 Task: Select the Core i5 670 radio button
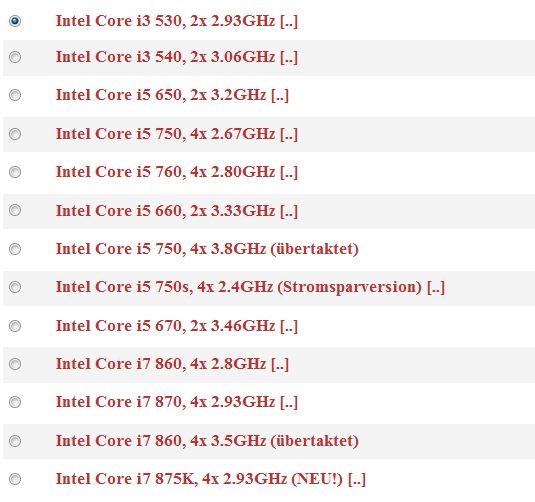(15, 326)
